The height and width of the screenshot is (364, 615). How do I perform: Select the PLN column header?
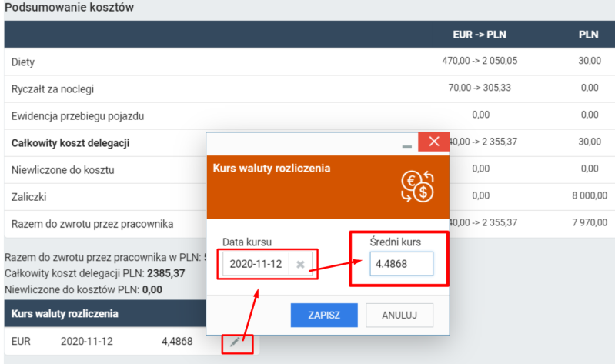point(588,35)
